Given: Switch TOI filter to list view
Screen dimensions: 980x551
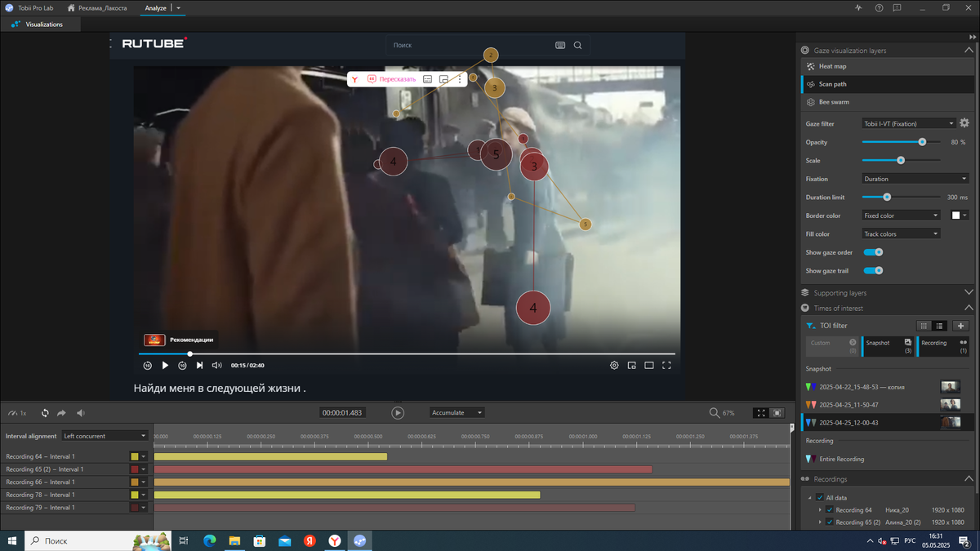Looking at the screenshot, I should tap(940, 326).
